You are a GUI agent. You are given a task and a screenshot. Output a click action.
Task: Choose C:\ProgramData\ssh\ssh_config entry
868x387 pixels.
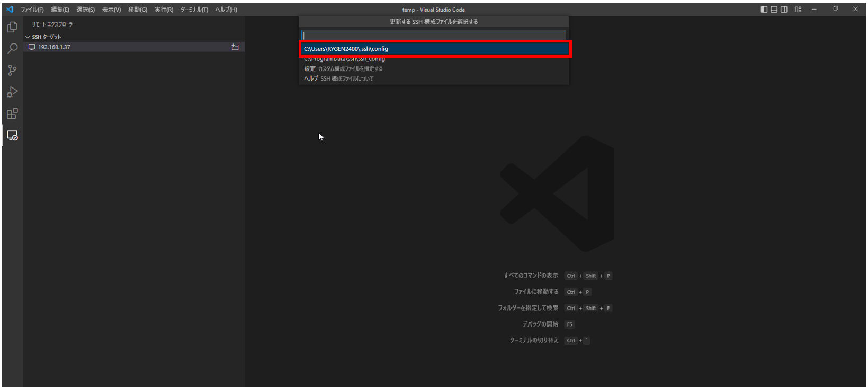click(x=434, y=59)
